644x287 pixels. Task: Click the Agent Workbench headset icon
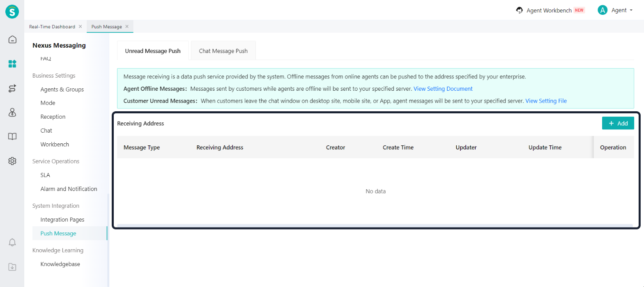pos(520,10)
